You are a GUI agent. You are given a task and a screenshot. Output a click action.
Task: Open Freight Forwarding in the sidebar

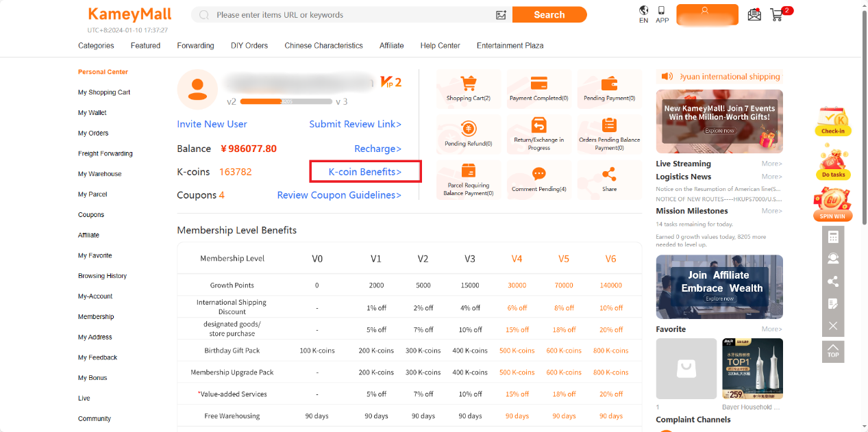(x=106, y=154)
